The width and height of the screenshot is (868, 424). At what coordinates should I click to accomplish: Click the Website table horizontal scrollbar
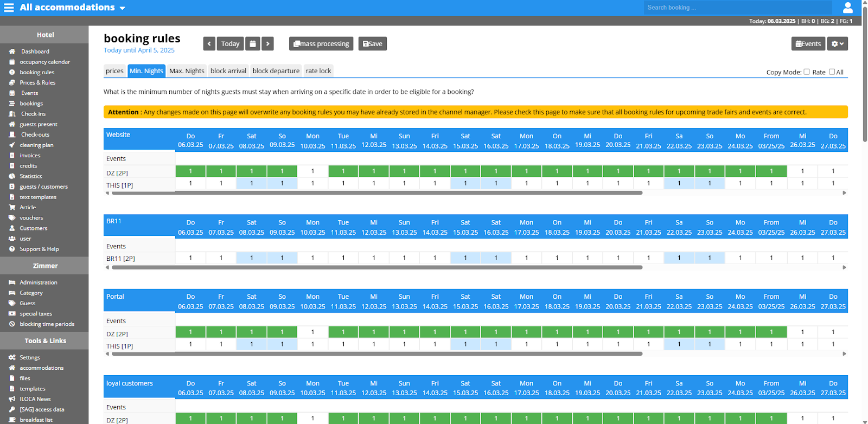point(377,193)
